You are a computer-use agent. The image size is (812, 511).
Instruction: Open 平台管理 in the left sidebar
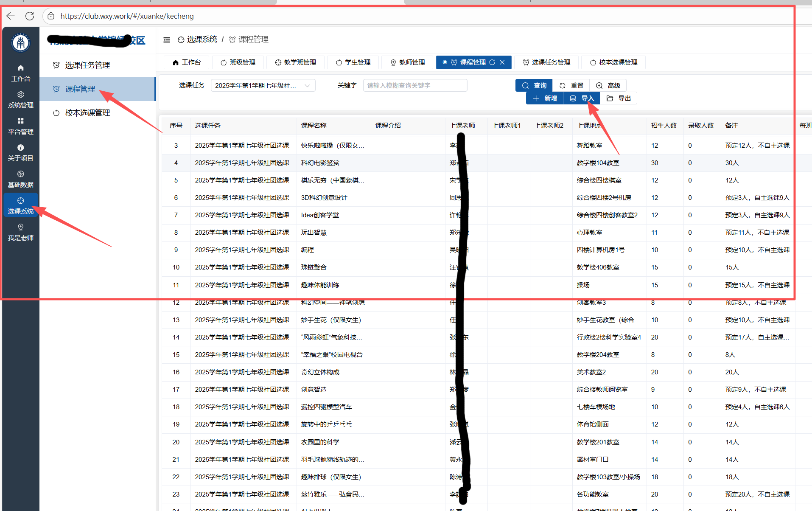pyautogui.click(x=20, y=126)
